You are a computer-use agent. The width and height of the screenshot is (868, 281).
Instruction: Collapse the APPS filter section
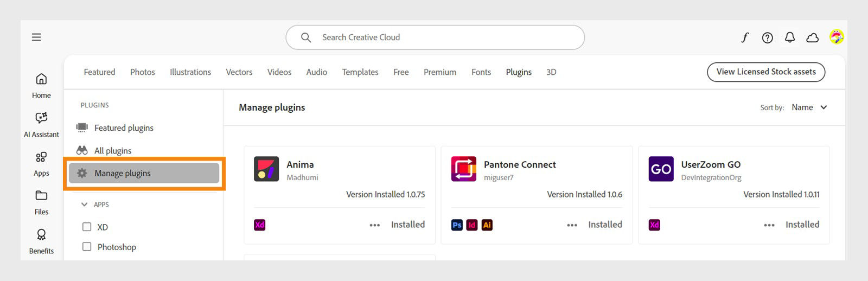[84, 205]
